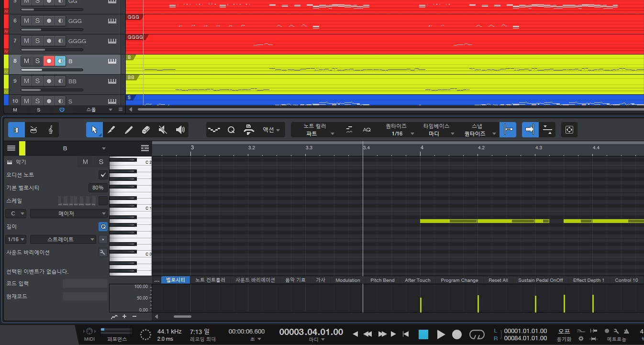Adjust the volume slider of track 6 GGG
644x345 pixels.
(52, 30)
